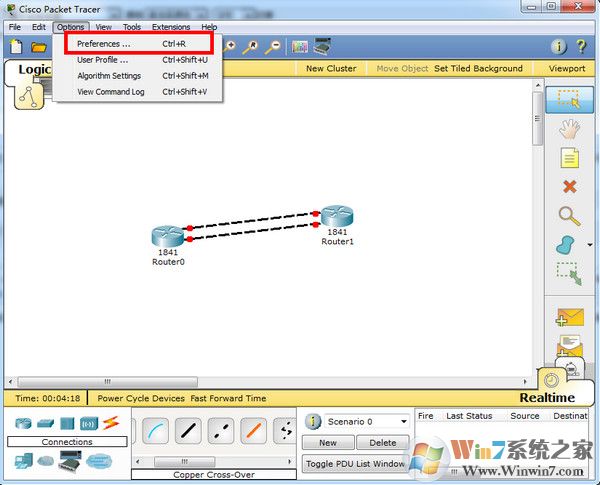Click the Resize Shape tool
600x485 pixels.
point(569,272)
